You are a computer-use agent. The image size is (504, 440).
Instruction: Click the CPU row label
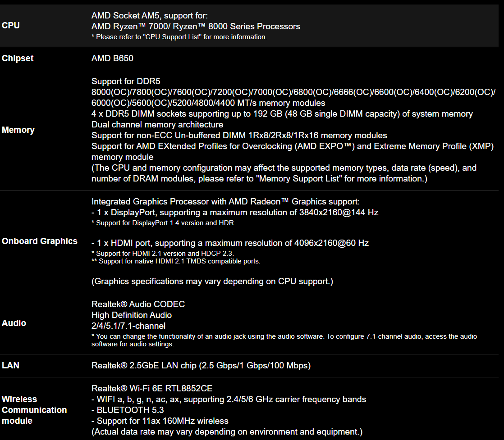[x=11, y=25]
